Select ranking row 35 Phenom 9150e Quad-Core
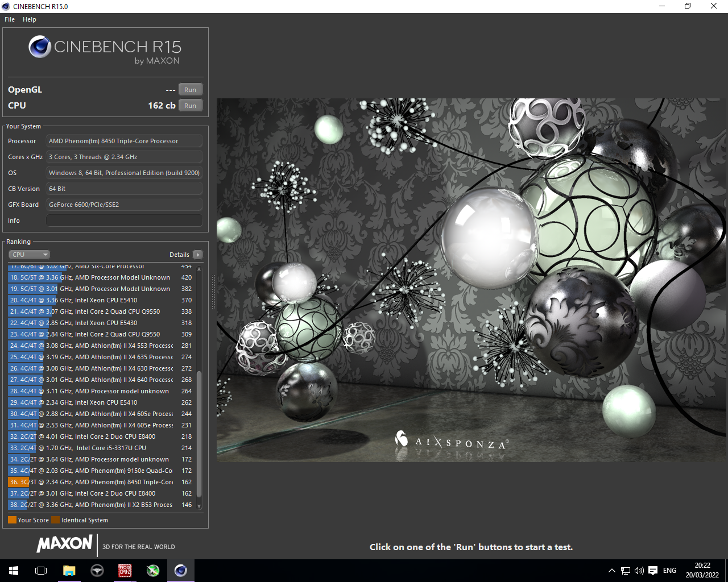728x582 pixels. [101, 471]
